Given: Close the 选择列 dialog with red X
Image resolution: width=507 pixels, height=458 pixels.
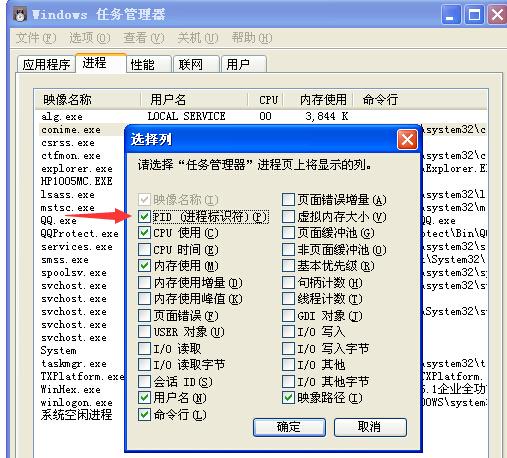Looking at the screenshot, I should click(407, 139).
